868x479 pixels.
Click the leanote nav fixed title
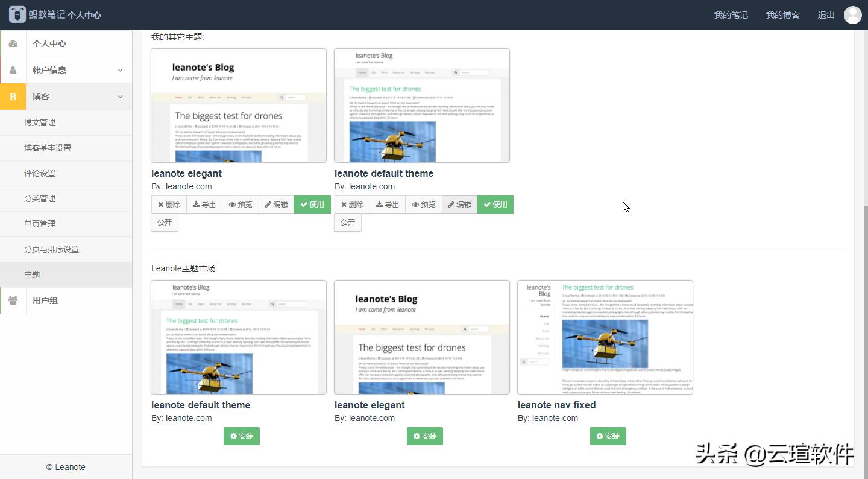click(x=556, y=405)
